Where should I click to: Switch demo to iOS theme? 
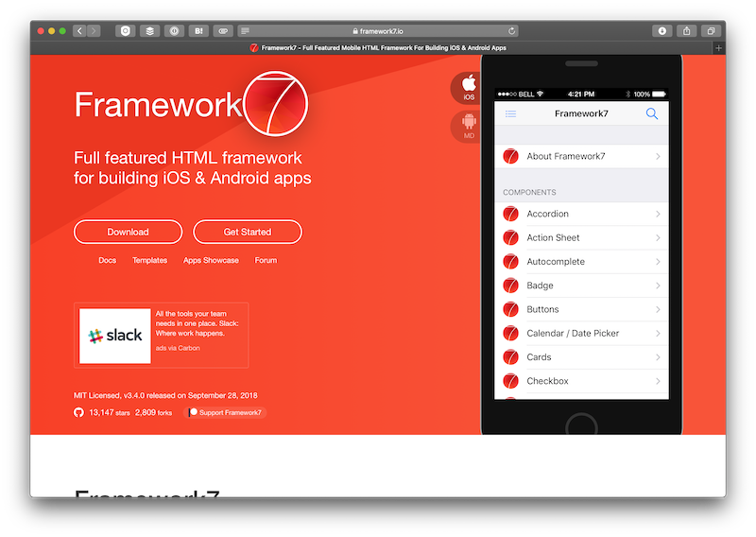click(x=468, y=88)
